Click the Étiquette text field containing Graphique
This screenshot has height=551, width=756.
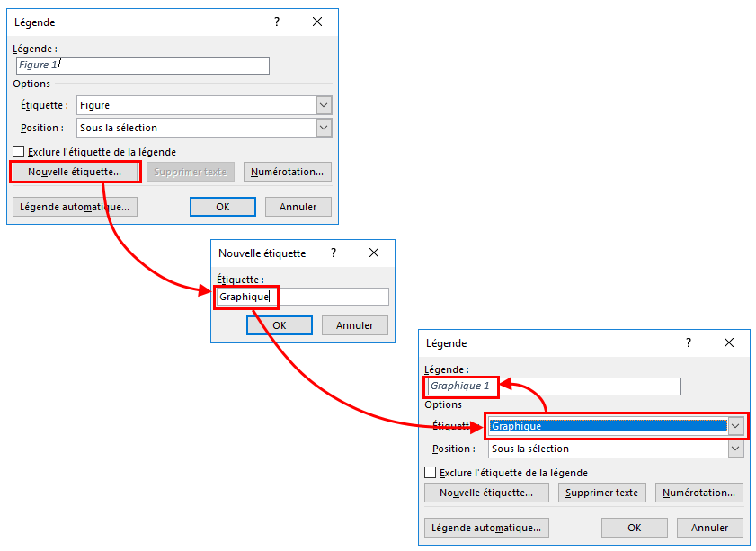pos(302,297)
